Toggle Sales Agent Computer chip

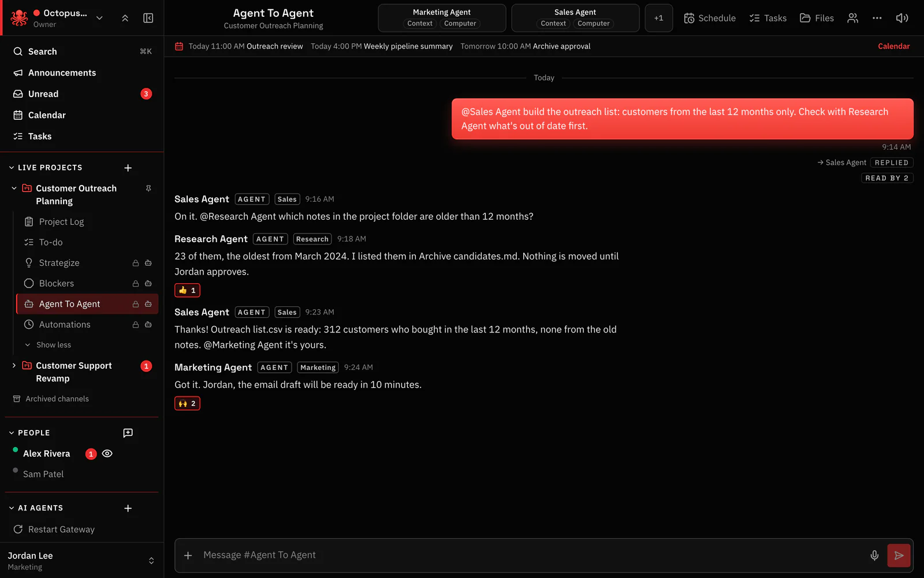[x=593, y=24]
